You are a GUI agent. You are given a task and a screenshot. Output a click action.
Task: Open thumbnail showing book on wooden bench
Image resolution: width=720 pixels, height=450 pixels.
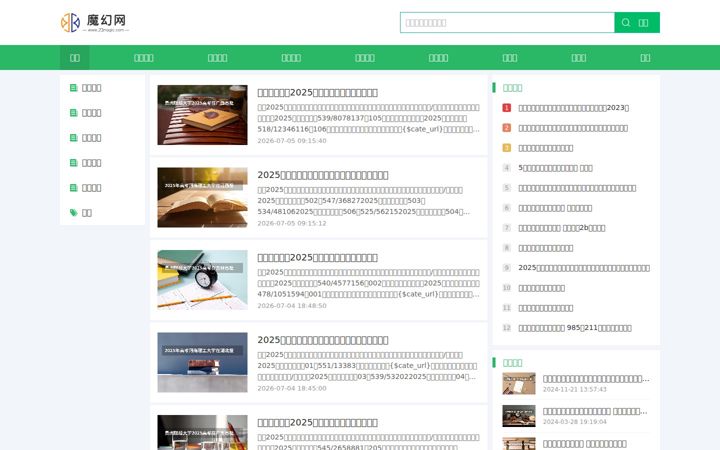pyautogui.click(x=202, y=115)
